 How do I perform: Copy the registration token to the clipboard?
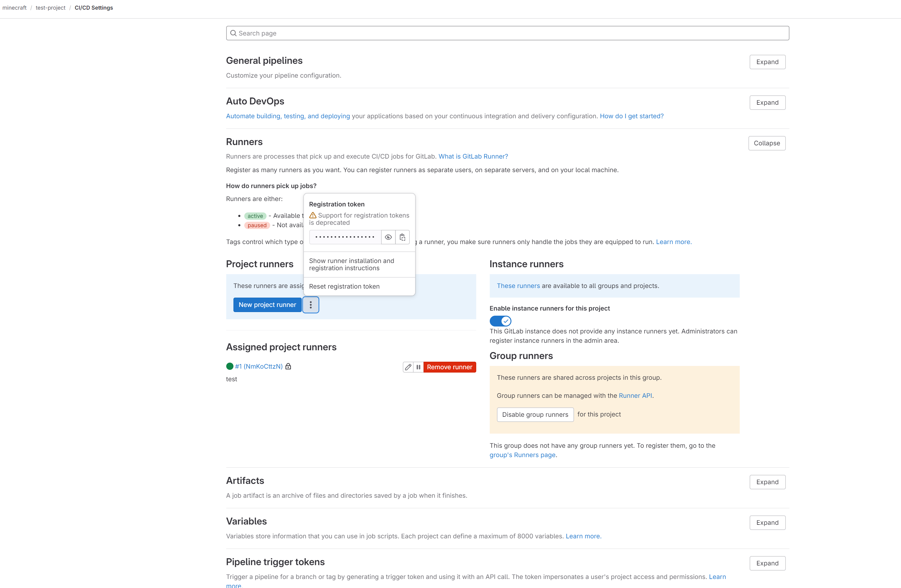coord(403,237)
